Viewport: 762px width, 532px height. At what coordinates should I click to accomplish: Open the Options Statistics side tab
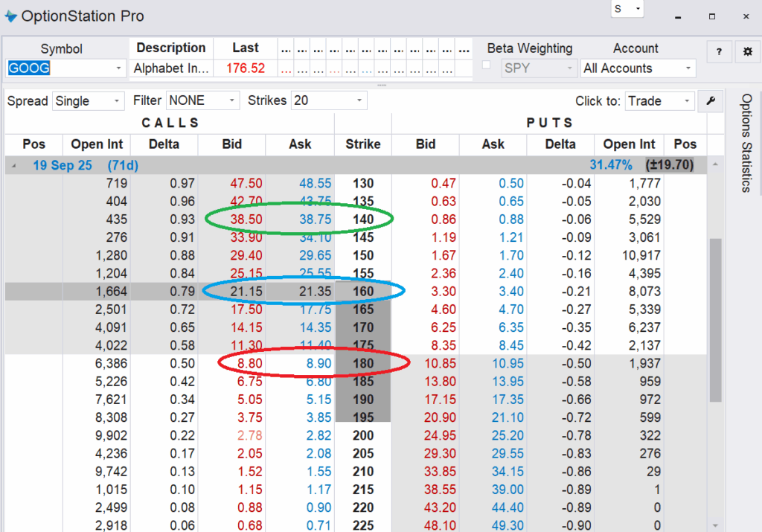(x=746, y=144)
